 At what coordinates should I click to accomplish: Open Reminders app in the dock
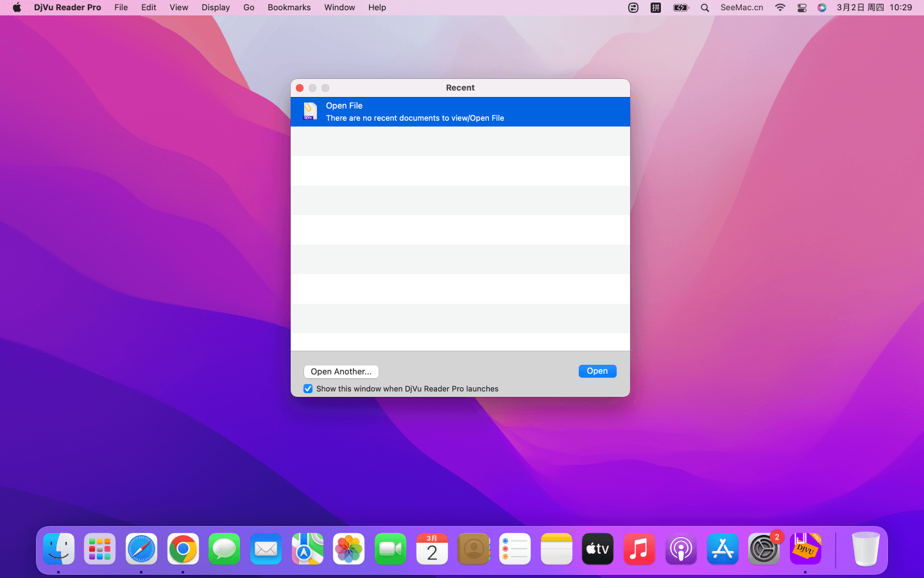[x=515, y=549]
